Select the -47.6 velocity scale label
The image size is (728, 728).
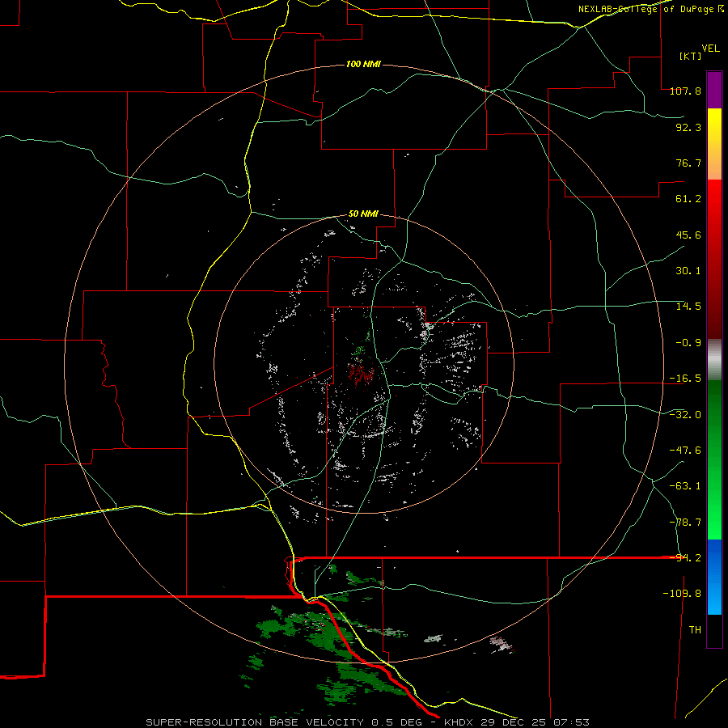685,451
